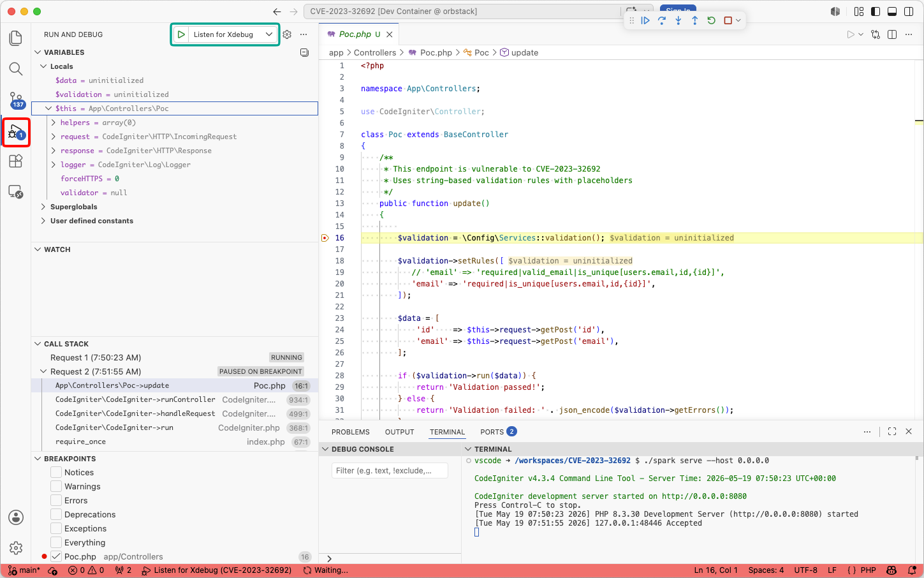This screenshot has height=578, width=924.
Task: Open the run options dropdown in editor
Action: (861, 34)
